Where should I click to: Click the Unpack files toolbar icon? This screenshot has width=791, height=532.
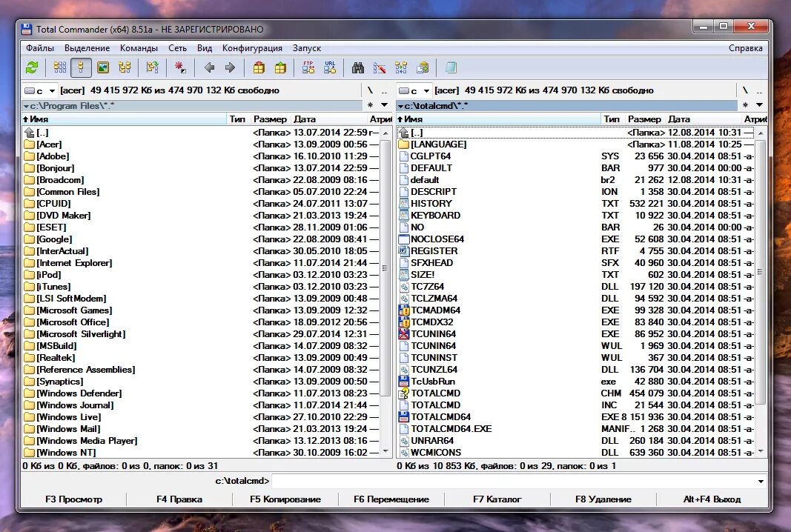[280, 67]
